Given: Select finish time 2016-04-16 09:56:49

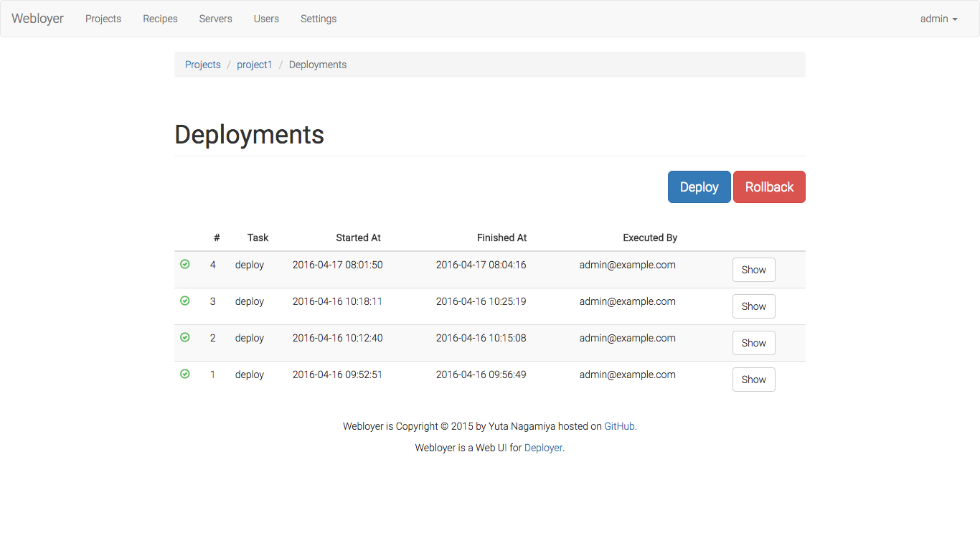Looking at the screenshot, I should [481, 375].
